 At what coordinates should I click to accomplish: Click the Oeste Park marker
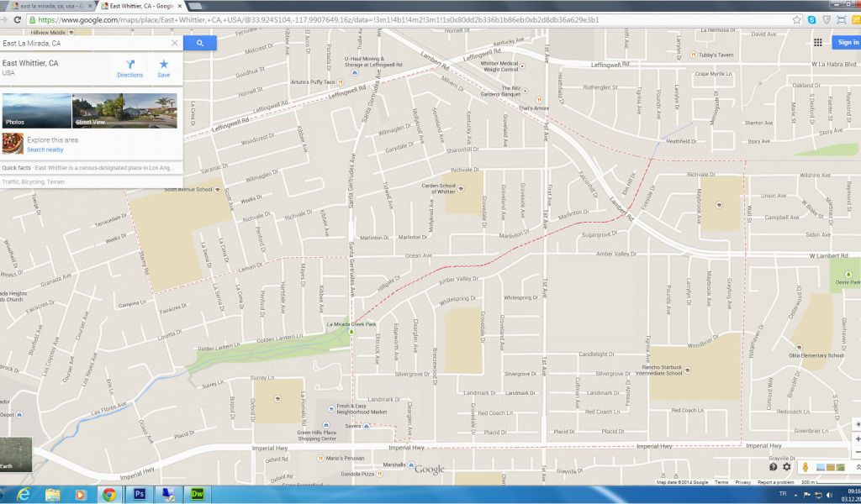[x=848, y=274]
